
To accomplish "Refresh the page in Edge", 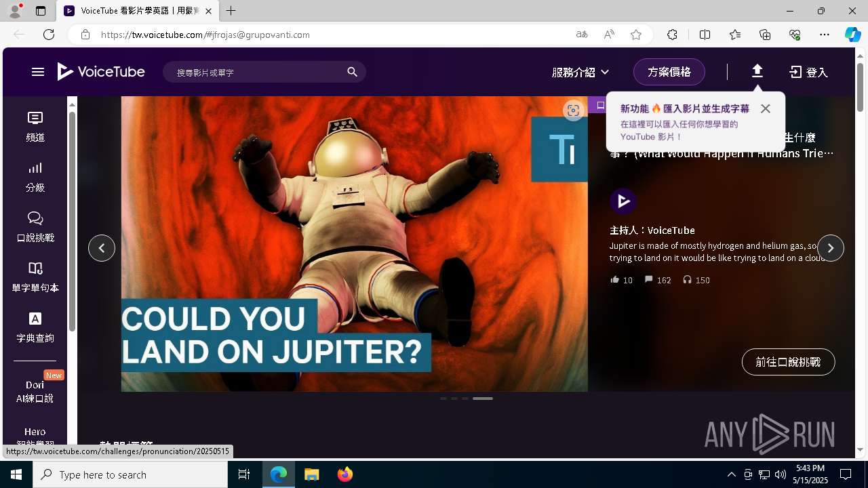I will pyautogui.click(x=49, y=35).
